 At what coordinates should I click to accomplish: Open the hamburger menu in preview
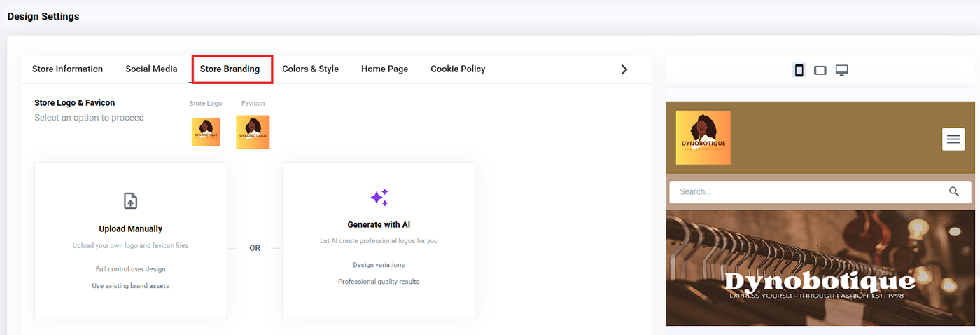coord(953,139)
